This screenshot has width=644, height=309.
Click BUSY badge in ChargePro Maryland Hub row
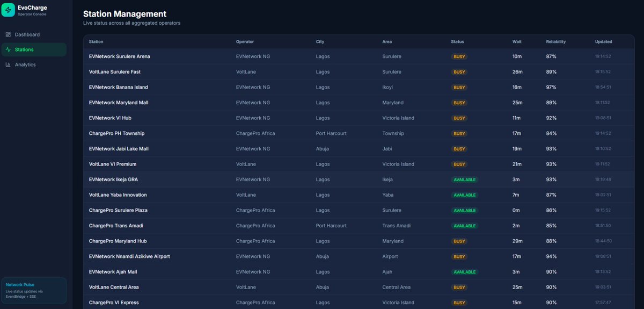pyautogui.click(x=459, y=241)
